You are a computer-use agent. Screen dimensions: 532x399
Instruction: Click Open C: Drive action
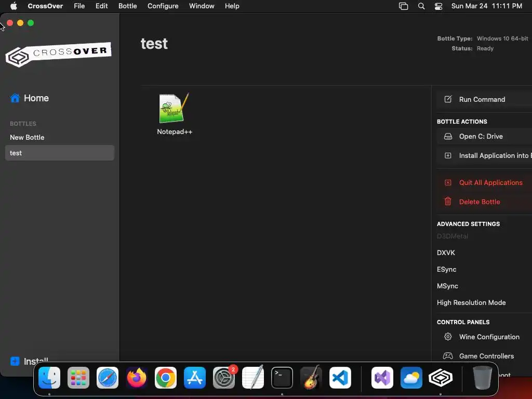click(x=484, y=137)
